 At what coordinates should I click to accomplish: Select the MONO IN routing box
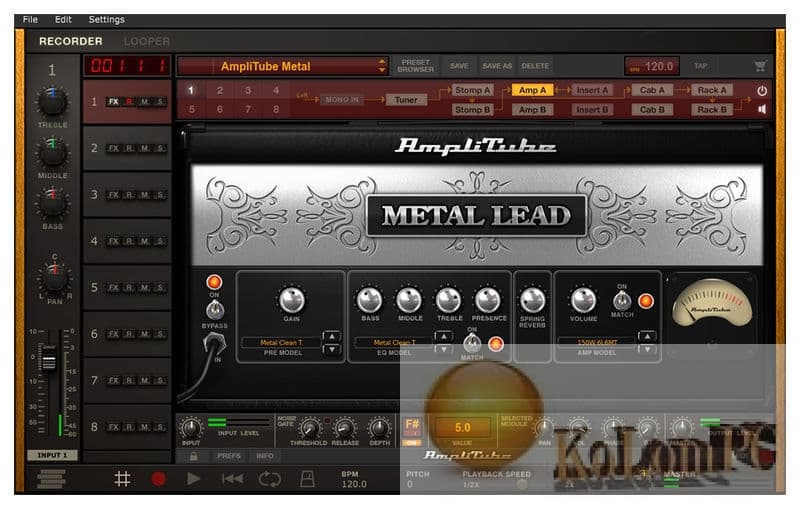[x=342, y=100]
